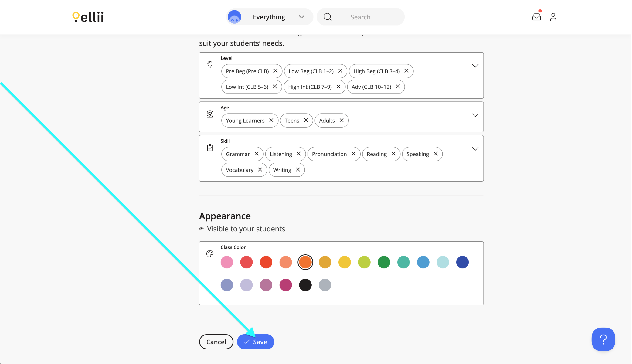This screenshot has width=632, height=364.
Task: Click the Save button
Action: [x=256, y=342]
